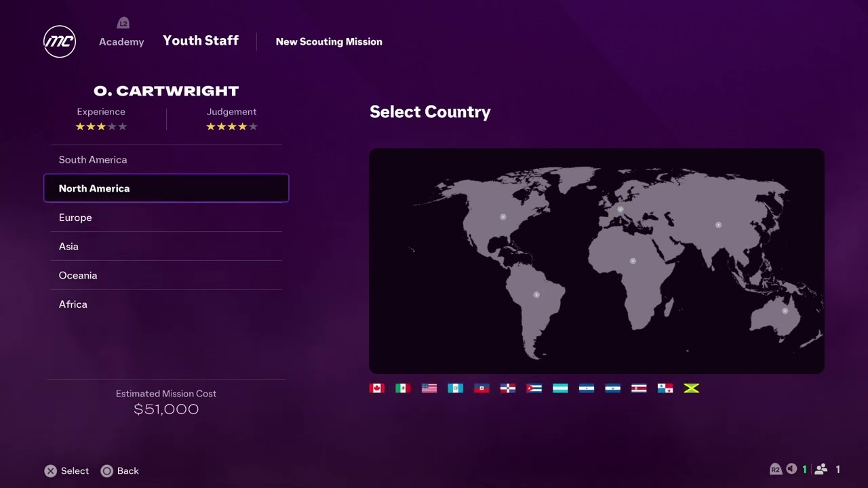Click the Asia map marker dot

pyautogui.click(x=718, y=225)
